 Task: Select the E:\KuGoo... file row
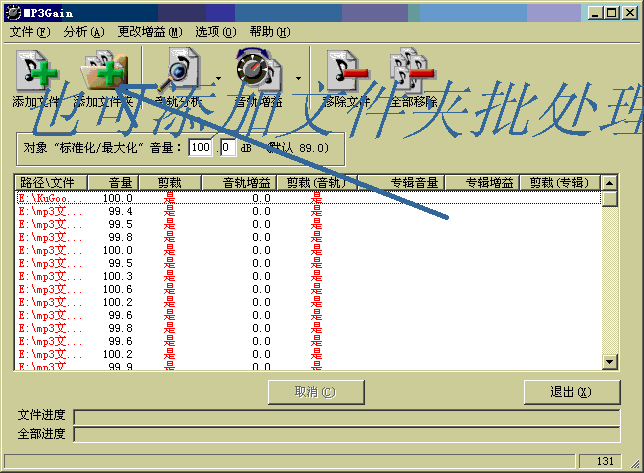(x=309, y=198)
